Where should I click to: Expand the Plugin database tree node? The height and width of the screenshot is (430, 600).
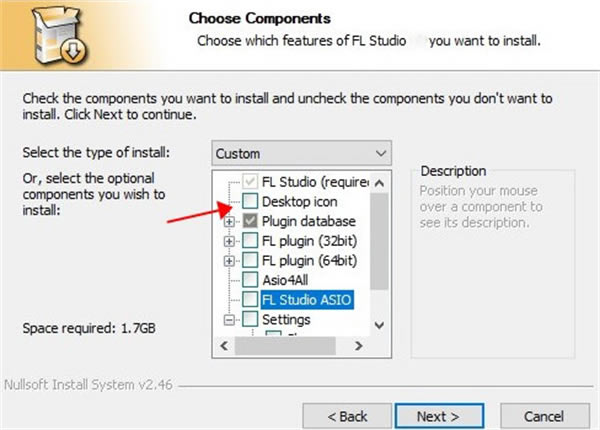click(230, 221)
